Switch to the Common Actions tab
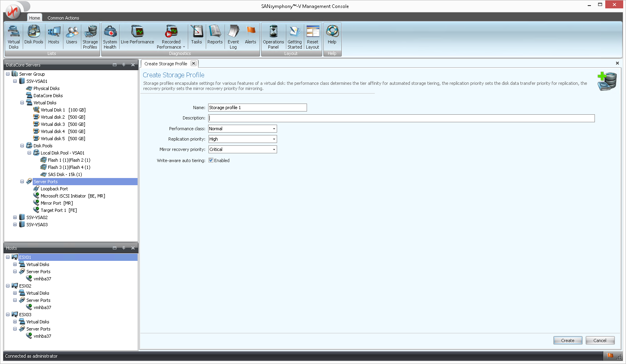The image size is (626, 364). coord(63,18)
